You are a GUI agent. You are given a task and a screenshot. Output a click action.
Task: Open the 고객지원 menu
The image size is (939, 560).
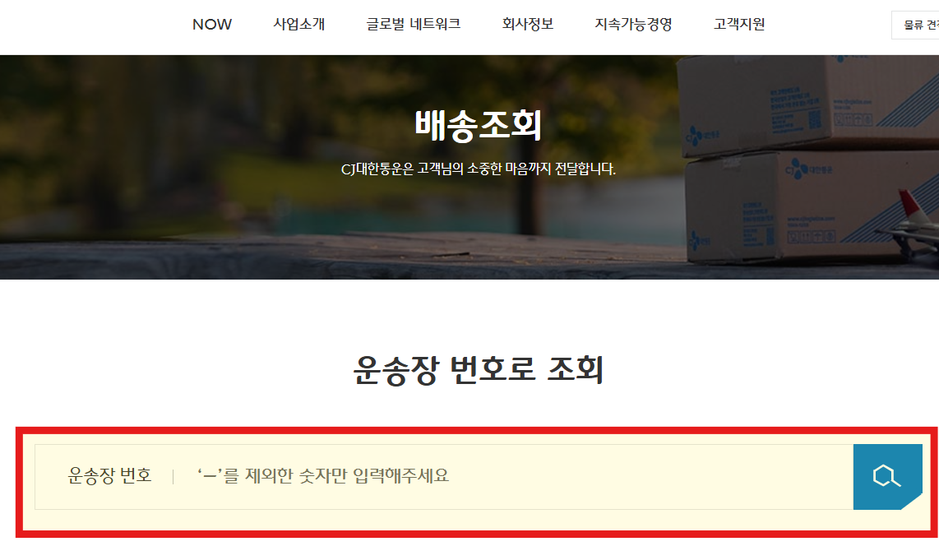point(738,24)
